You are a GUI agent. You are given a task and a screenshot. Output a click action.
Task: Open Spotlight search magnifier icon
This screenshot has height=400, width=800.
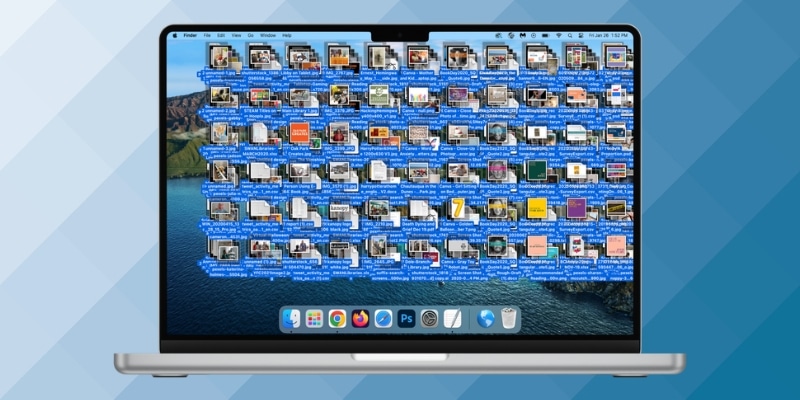569,36
